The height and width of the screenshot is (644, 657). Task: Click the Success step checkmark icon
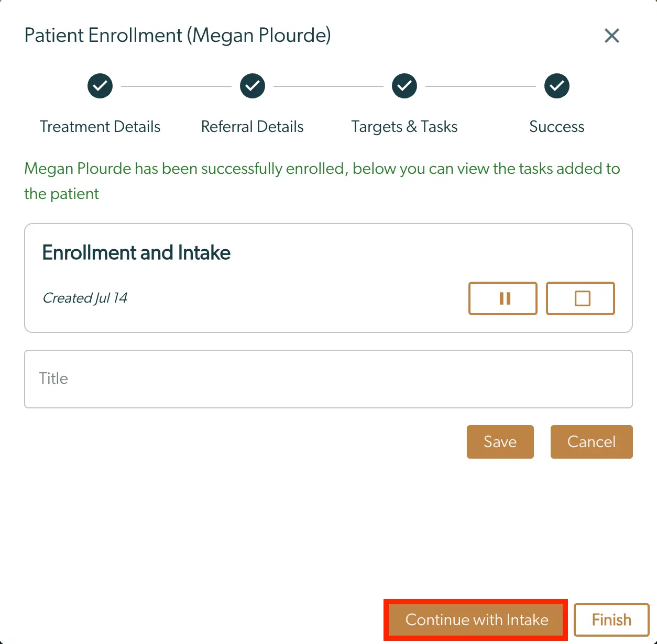tap(556, 86)
